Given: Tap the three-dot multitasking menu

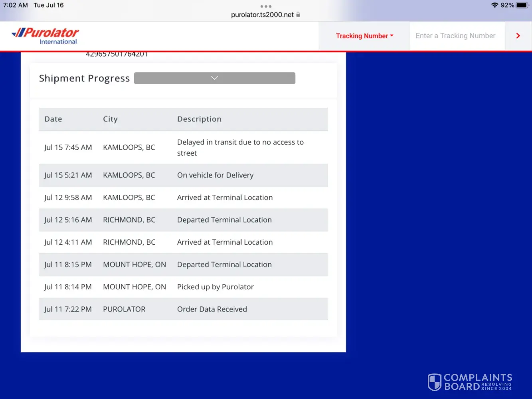Looking at the screenshot, I should tap(266, 6).
